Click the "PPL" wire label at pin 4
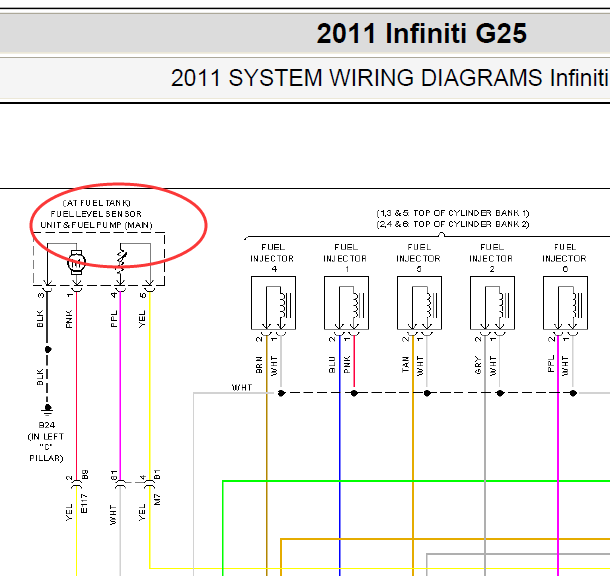 pos(114,319)
